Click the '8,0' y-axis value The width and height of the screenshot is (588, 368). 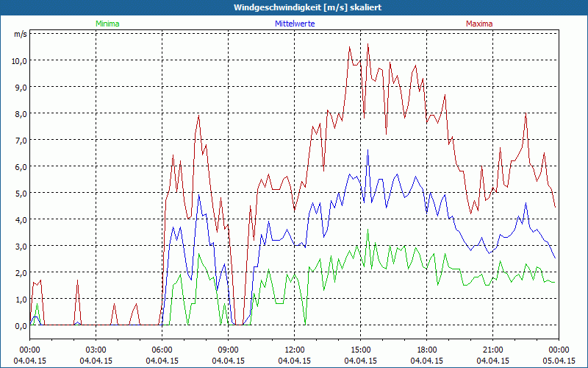click(21, 114)
